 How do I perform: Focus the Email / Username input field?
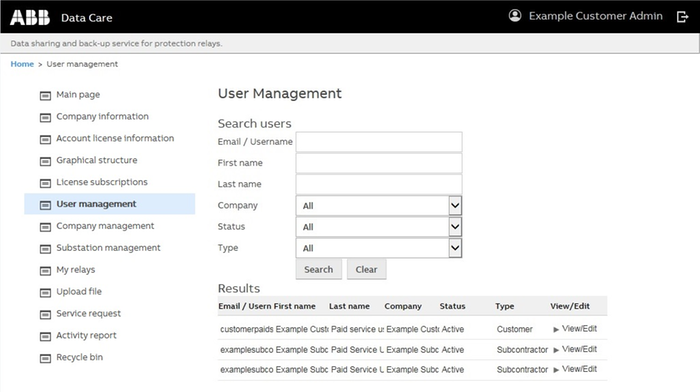click(x=379, y=142)
